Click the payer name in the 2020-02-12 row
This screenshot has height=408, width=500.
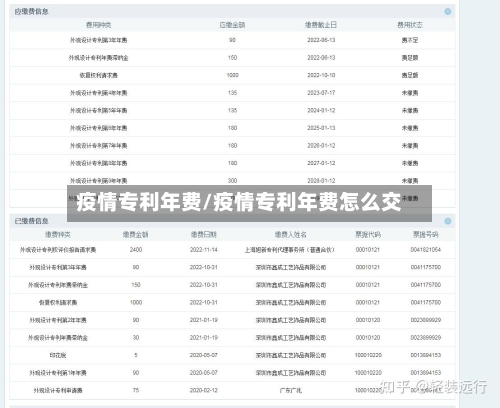point(291,390)
